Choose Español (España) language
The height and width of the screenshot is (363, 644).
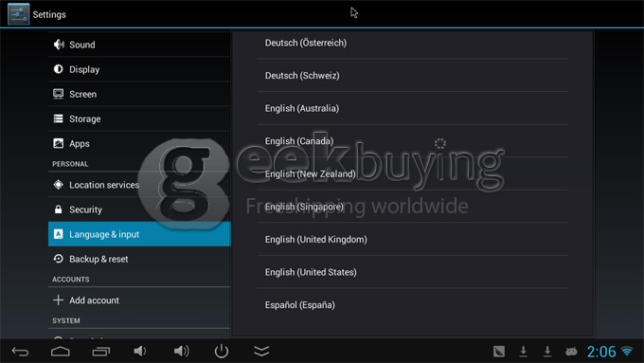pyautogui.click(x=412, y=304)
